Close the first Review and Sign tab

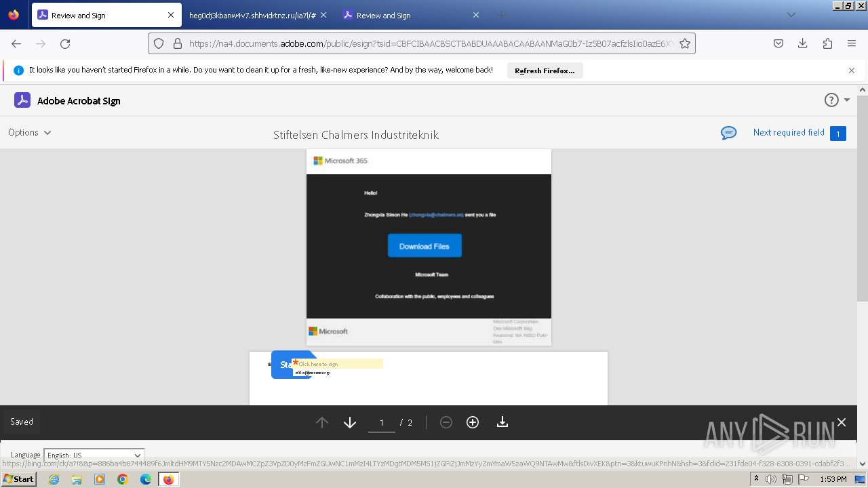tap(171, 15)
